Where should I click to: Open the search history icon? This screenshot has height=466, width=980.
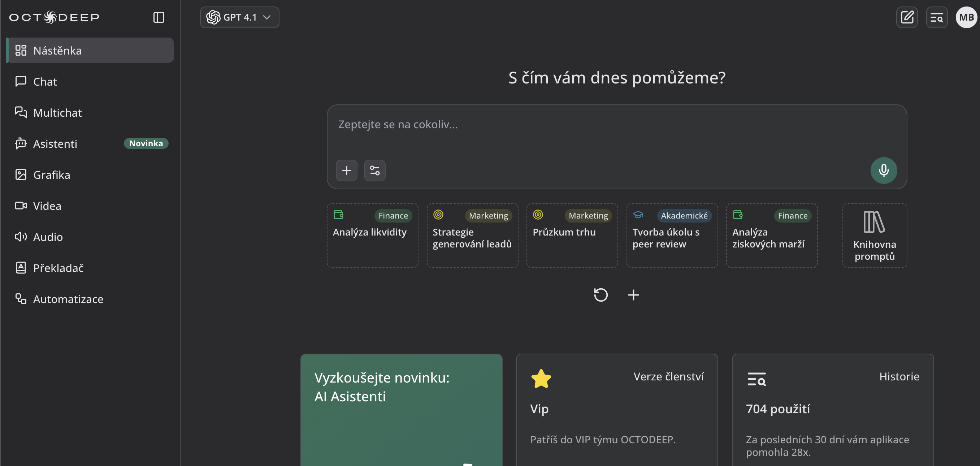(x=937, y=17)
